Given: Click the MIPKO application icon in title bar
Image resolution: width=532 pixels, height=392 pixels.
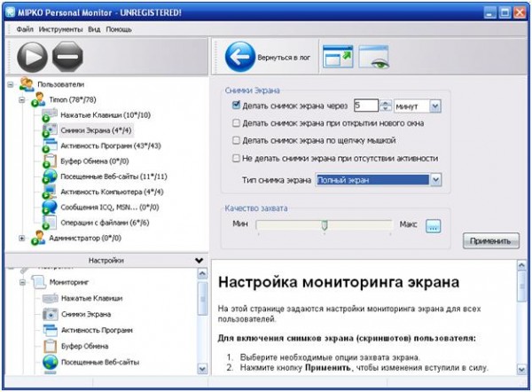Looking at the screenshot, I should [11, 12].
